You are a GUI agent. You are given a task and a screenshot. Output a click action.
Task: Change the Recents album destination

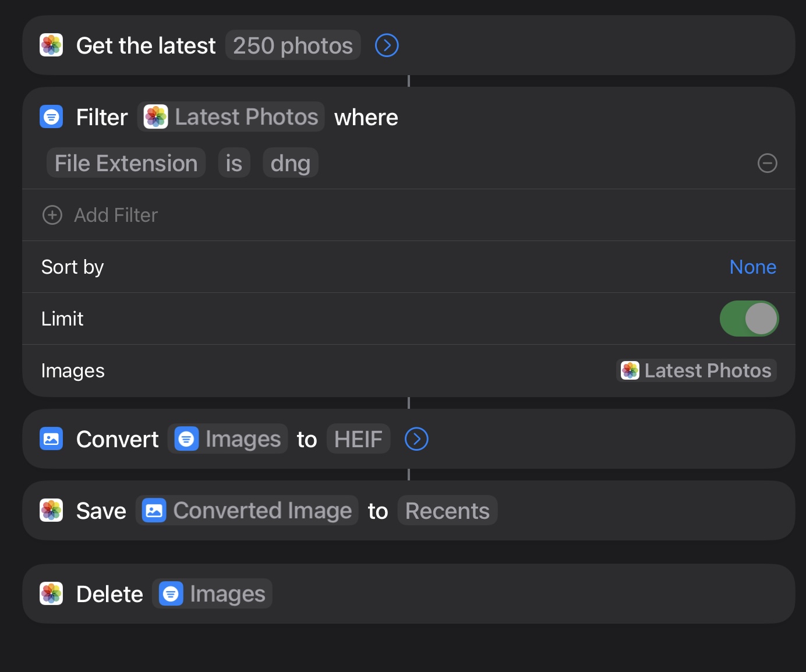pos(447,511)
